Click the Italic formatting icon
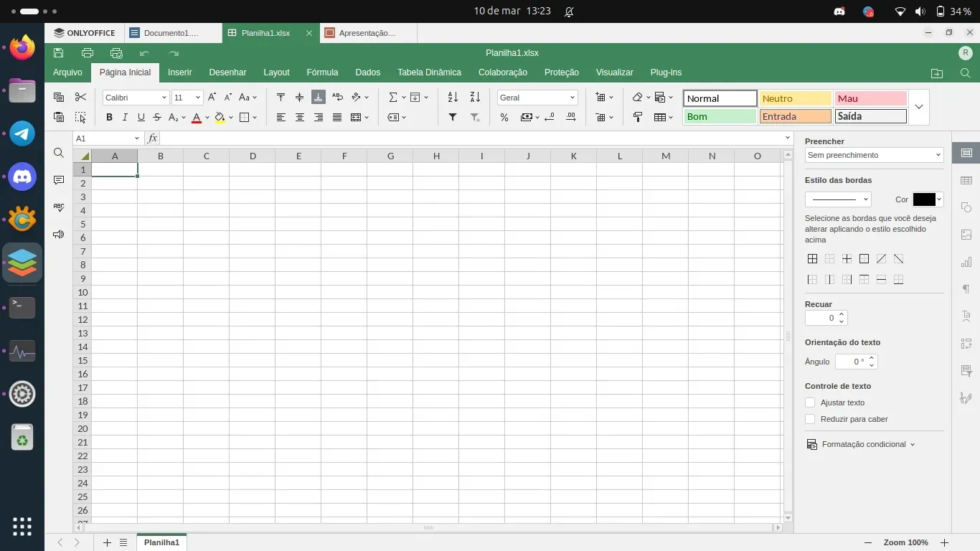 coord(125,118)
